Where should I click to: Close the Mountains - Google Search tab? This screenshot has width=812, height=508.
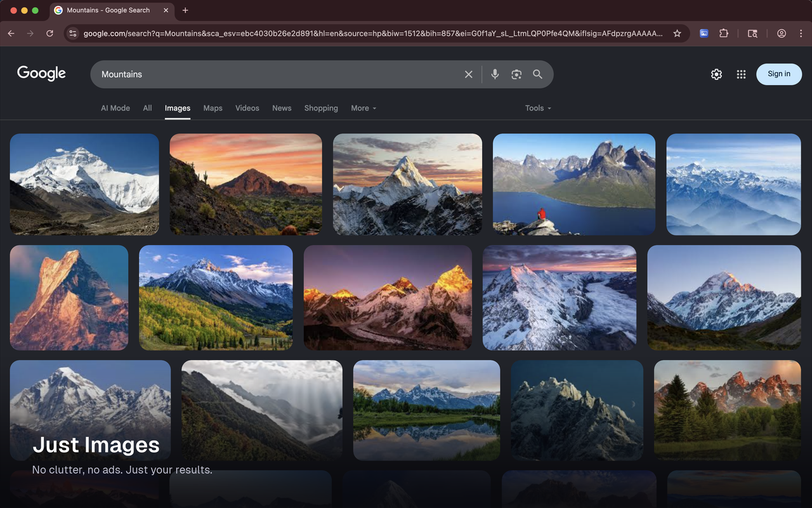tap(166, 10)
